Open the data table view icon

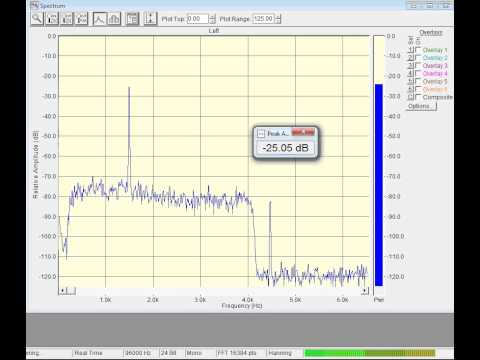pos(132,19)
